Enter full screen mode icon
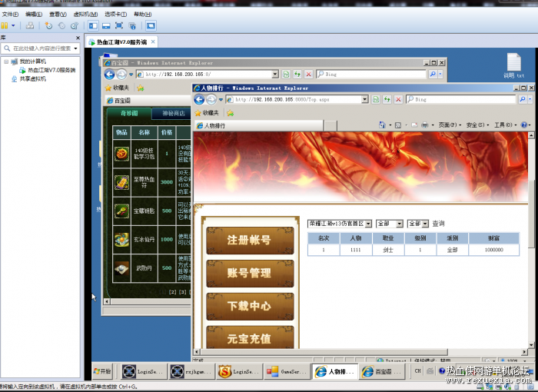538x392 pixels. click(x=119, y=25)
